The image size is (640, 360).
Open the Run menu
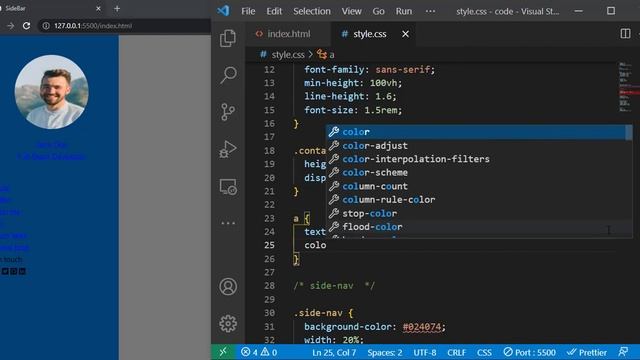click(x=403, y=11)
